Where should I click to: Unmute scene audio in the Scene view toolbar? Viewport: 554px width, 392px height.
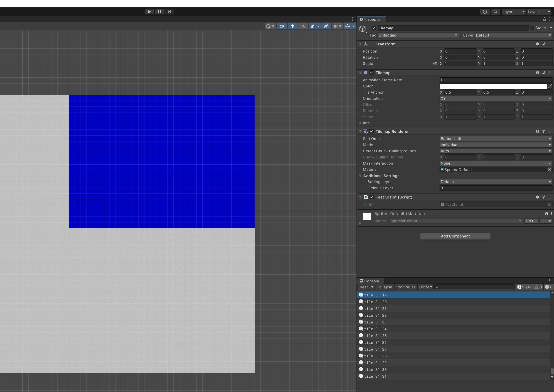pyautogui.click(x=303, y=26)
